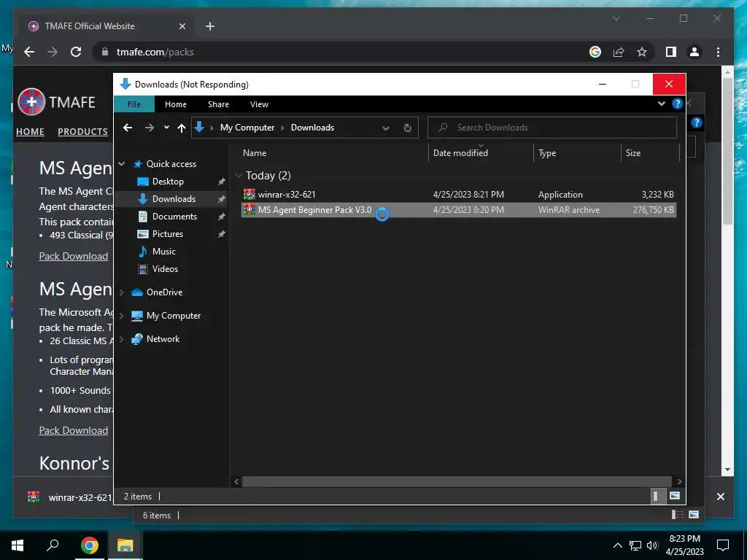Toggle Chrome side panel icon
The height and width of the screenshot is (560, 747).
point(671,52)
